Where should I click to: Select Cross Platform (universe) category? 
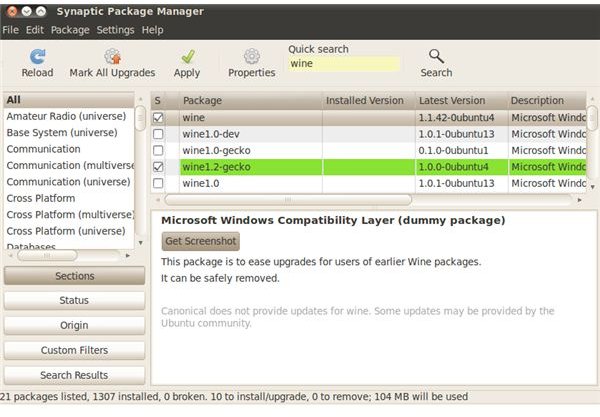click(x=69, y=231)
